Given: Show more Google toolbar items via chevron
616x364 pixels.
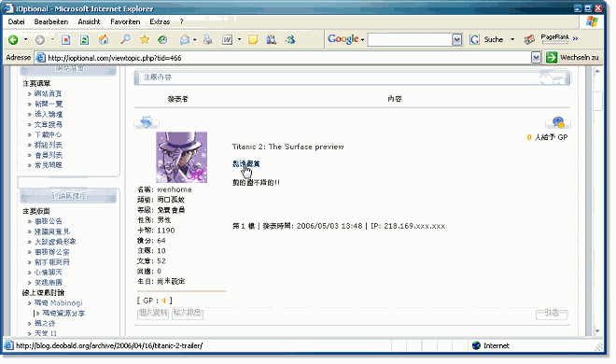Looking at the screenshot, I should click(575, 38).
